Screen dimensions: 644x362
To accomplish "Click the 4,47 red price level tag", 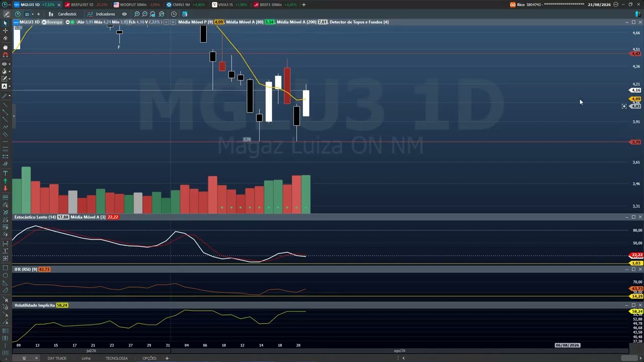I will click(x=636, y=54).
